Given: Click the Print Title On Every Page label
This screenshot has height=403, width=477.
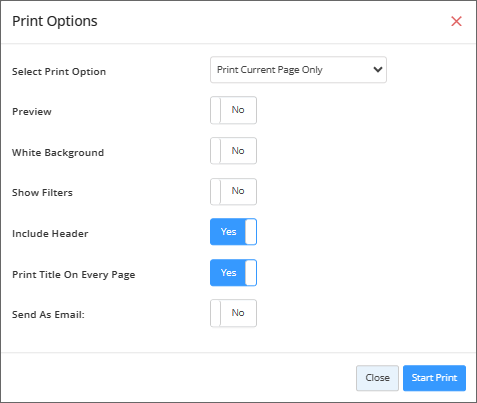Looking at the screenshot, I should tap(74, 275).
